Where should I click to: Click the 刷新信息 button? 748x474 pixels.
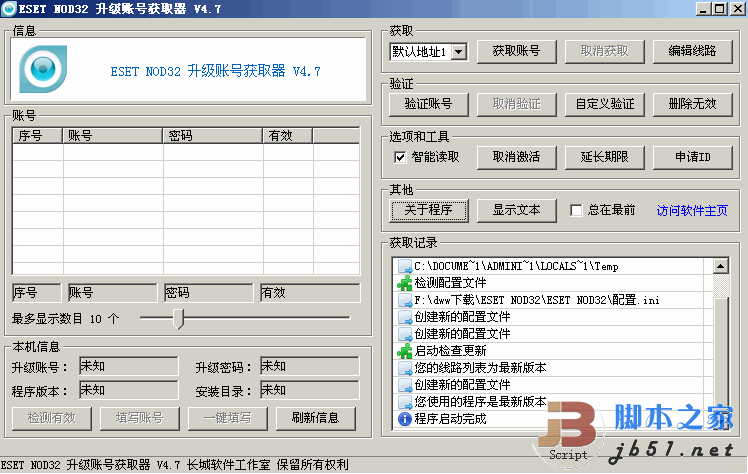coord(315,418)
